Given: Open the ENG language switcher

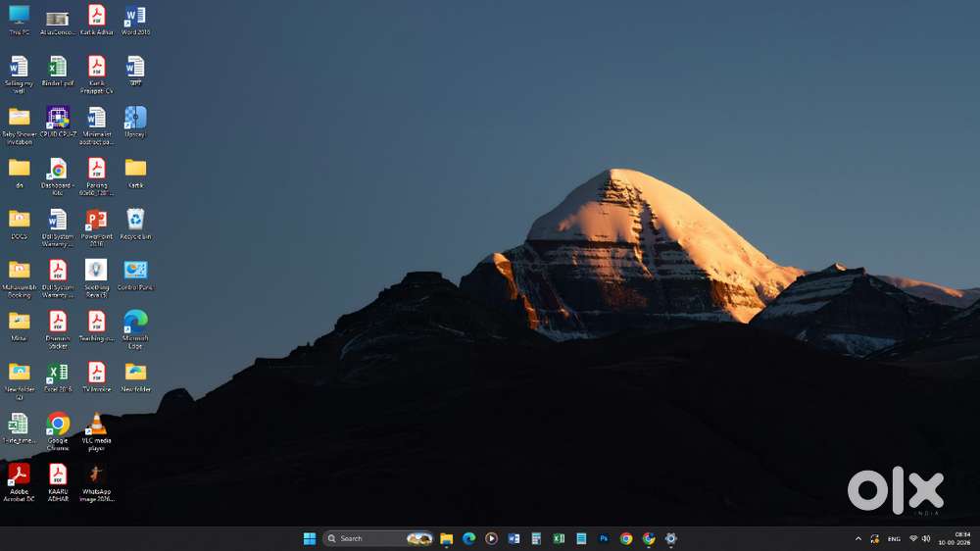Looking at the screenshot, I should [x=894, y=538].
